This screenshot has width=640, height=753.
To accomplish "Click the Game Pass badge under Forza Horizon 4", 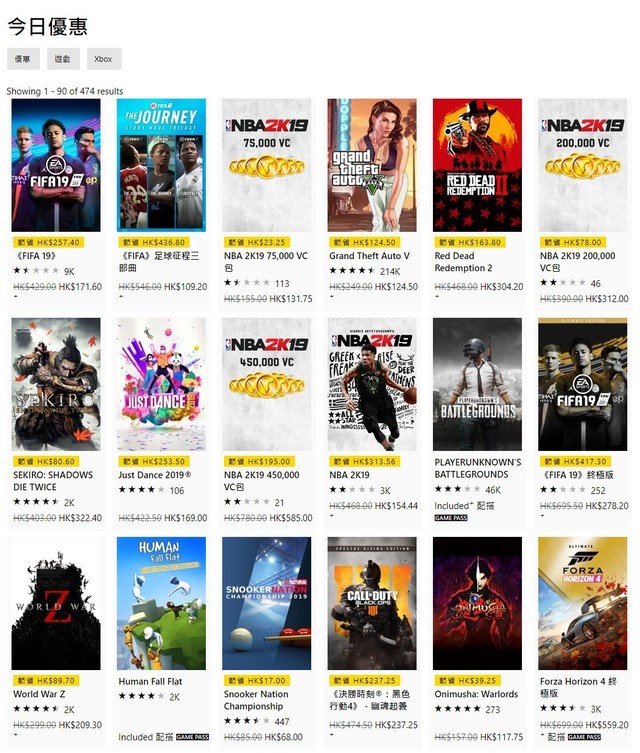I will pyautogui.click(x=584, y=737).
